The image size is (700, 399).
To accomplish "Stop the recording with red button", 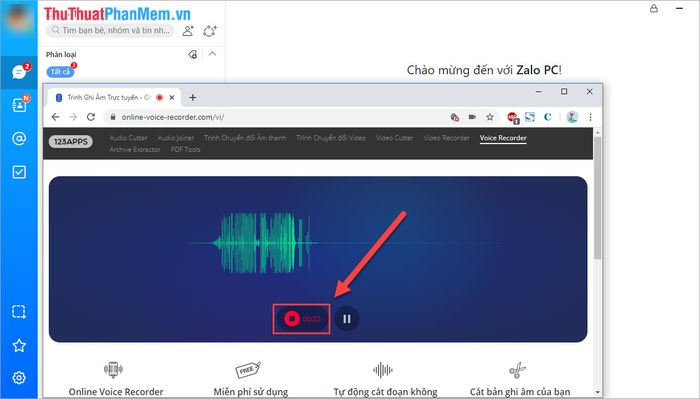I will (292, 319).
